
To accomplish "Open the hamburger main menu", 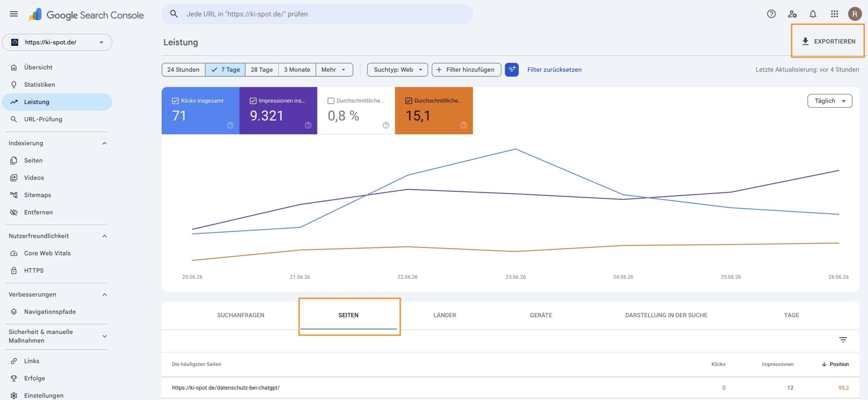I will point(14,14).
